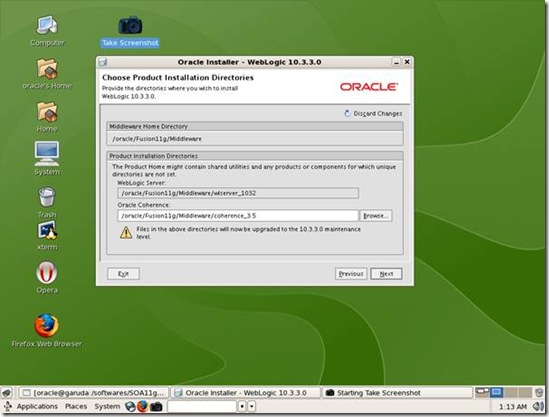The width and height of the screenshot is (549, 417).
Task: Switch to the first workspace in switcher
Action: [482, 392]
